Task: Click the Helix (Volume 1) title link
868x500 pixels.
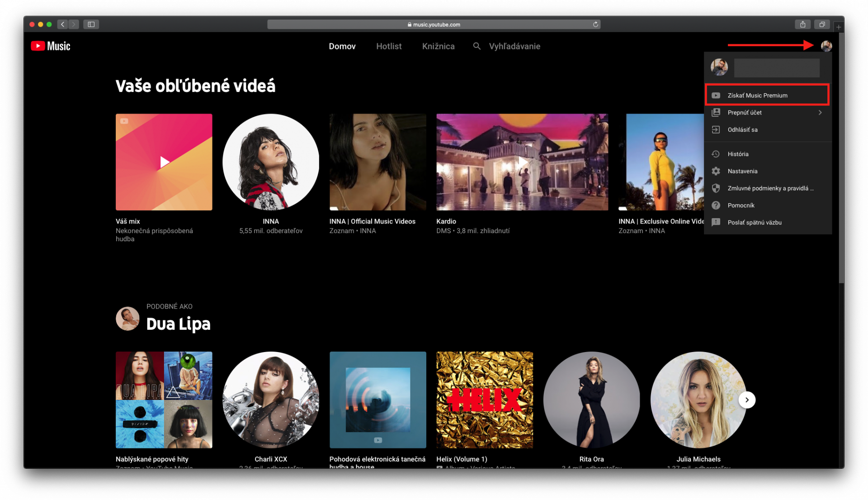Action: pos(462,459)
